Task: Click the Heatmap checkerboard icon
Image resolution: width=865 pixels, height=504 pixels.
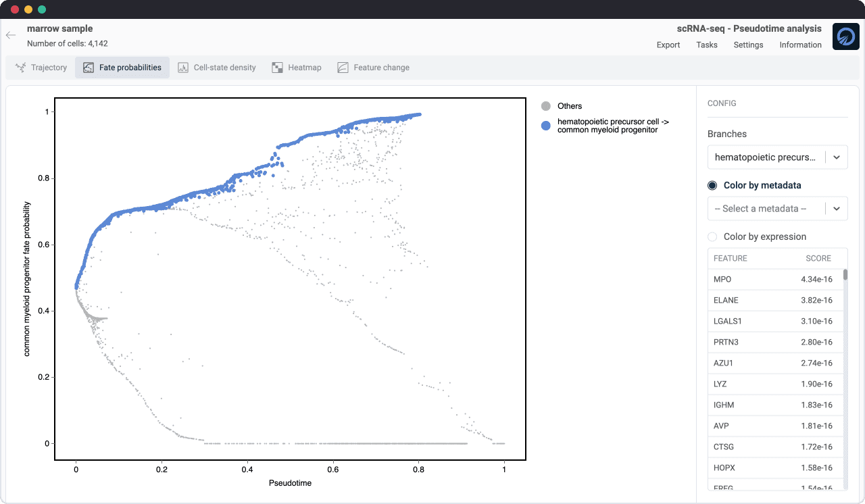Action: tap(277, 68)
